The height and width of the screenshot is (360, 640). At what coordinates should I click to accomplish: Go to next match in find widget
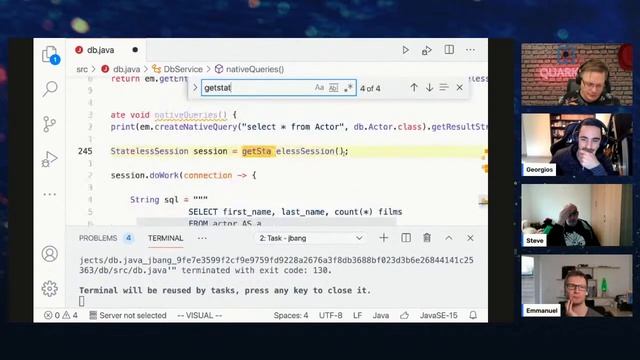tap(429, 88)
